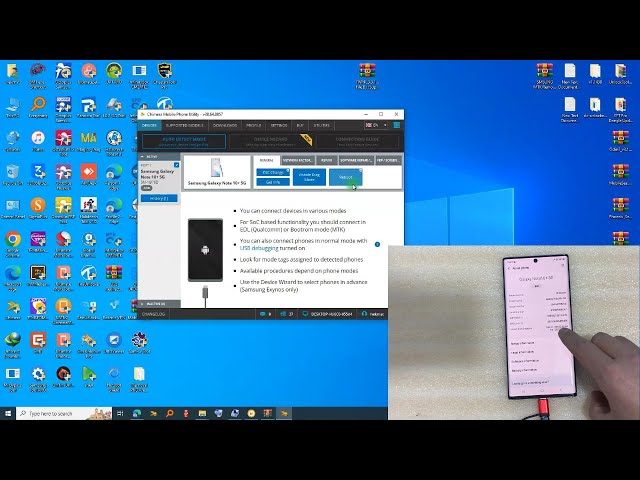Open File Explorer from the taskbar

pos(202,413)
